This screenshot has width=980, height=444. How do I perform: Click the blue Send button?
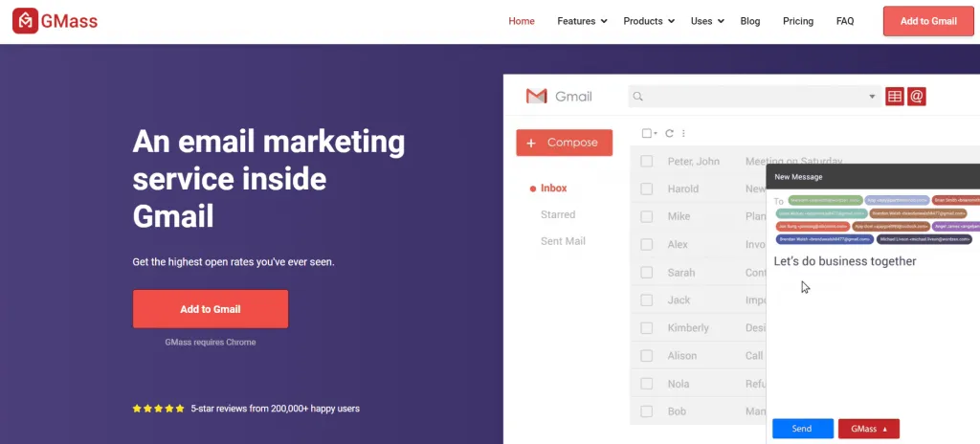803,429
